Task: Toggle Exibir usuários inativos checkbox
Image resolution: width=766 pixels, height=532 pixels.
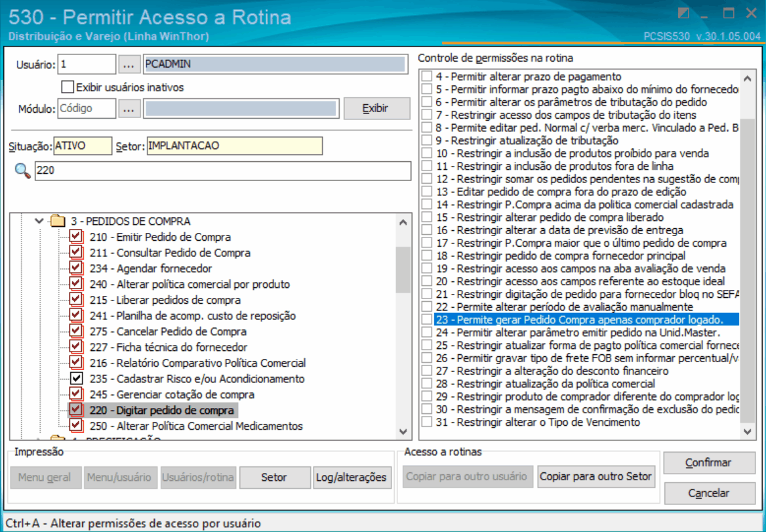Action: coord(68,87)
